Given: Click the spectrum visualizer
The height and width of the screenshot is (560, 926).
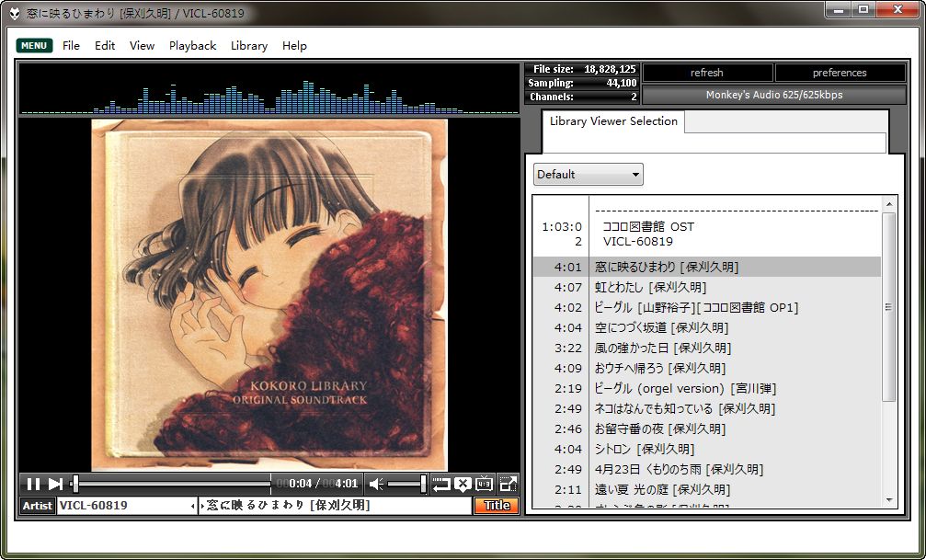Looking at the screenshot, I should (x=269, y=88).
